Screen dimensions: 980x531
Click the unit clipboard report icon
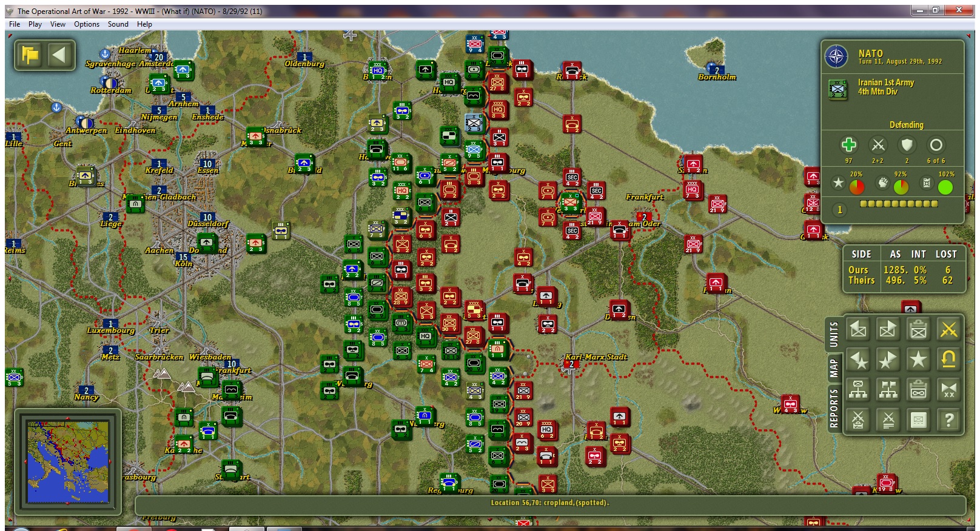point(918,329)
